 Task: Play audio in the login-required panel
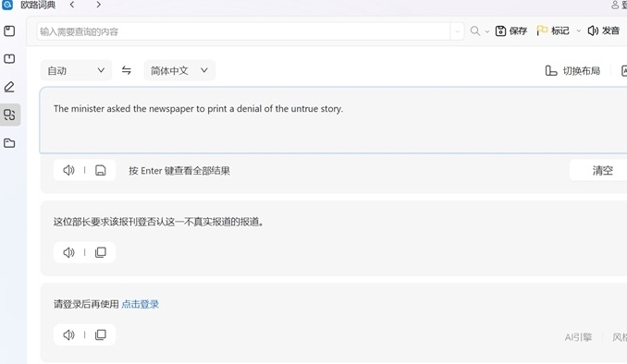click(x=68, y=334)
